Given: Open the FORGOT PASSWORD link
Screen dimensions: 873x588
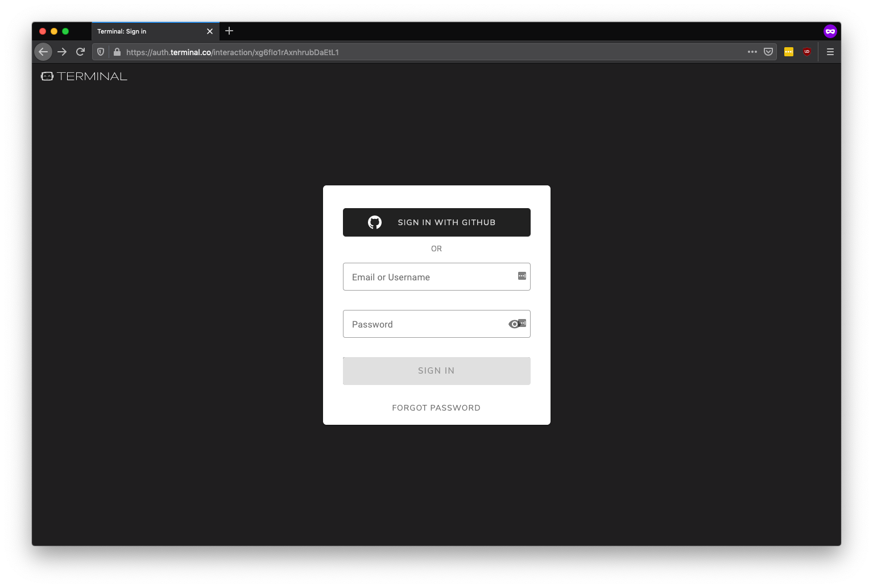Looking at the screenshot, I should tap(436, 407).
